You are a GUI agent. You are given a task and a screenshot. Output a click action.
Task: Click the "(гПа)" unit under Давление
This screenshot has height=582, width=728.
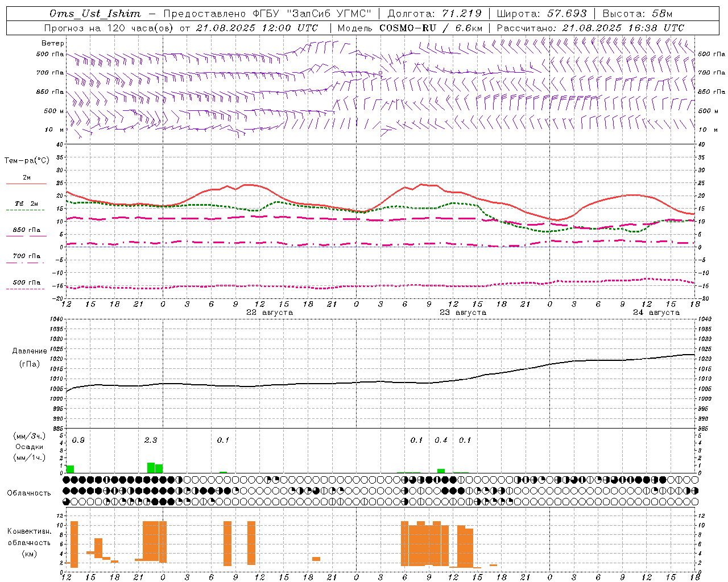click(x=30, y=364)
